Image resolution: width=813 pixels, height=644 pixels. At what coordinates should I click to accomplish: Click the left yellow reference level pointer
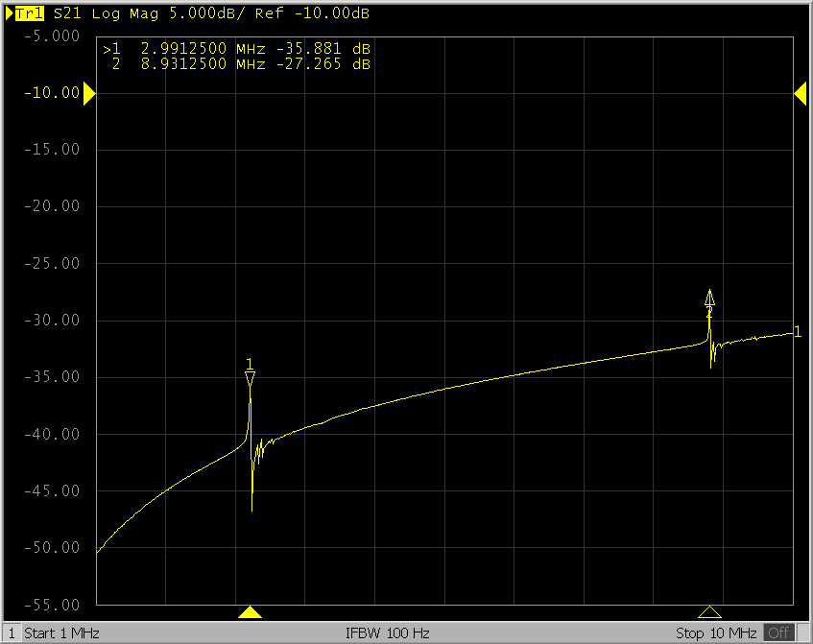pyautogui.click(x=89, y=93)
